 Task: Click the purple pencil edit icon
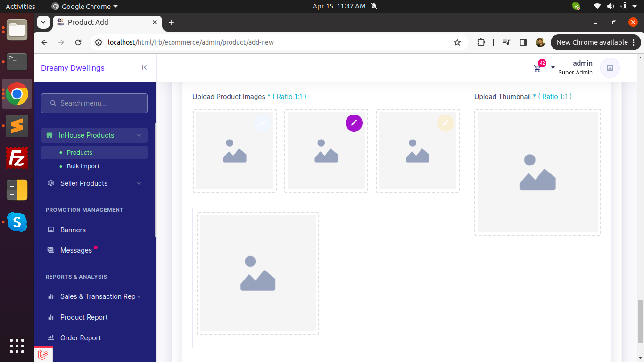354,123
